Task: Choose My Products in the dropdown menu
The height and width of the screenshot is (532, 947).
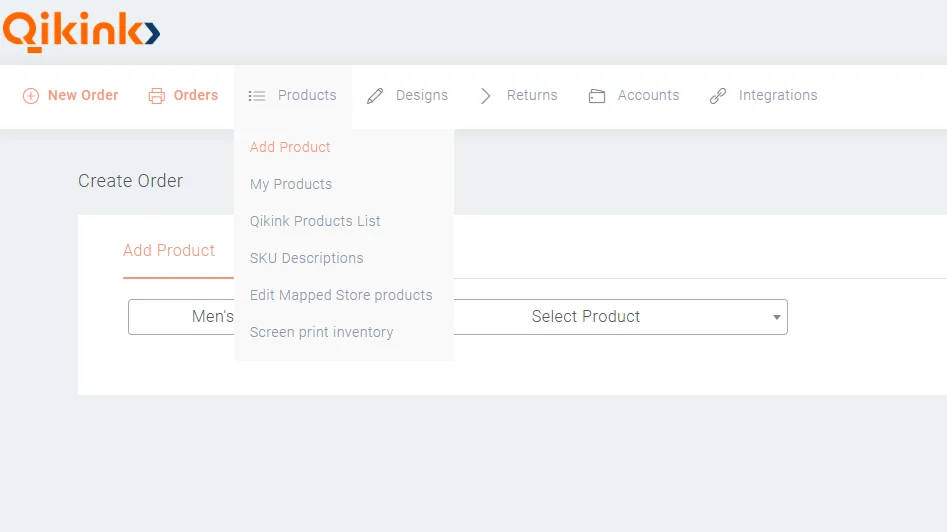Action: coord(291,184)
